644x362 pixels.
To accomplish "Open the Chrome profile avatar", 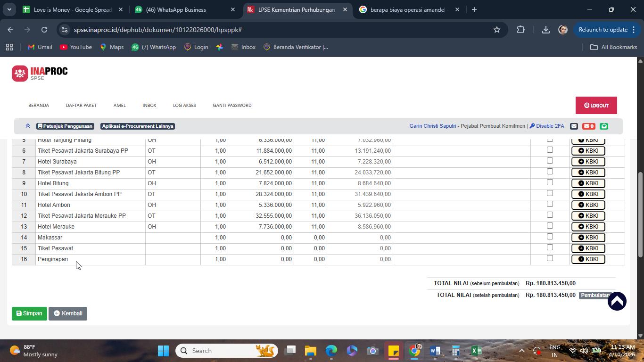I will tap(563, 30).
